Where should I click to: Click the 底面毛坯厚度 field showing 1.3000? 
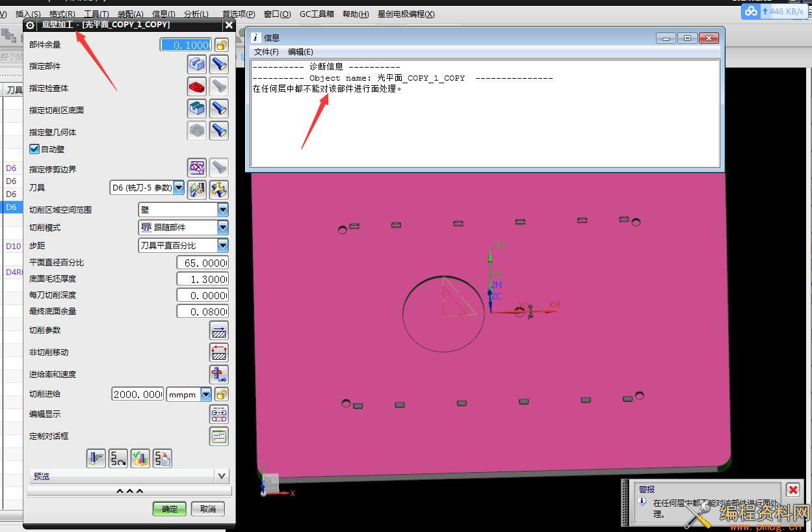pyautogui.click(x=202, y=279)
